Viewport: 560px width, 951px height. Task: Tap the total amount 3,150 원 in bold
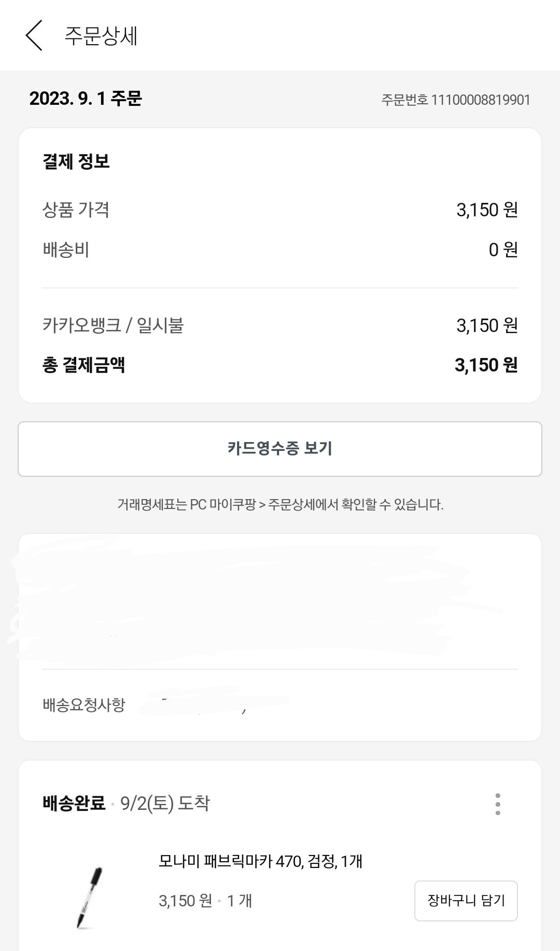pyautogui.click(x=486, y=365)
